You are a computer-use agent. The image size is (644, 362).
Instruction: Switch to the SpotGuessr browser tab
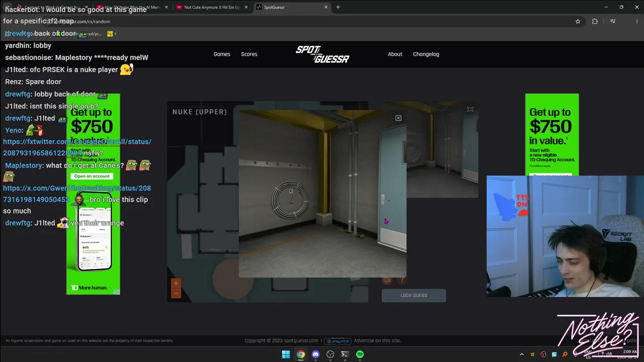click(x=292, y=7)
